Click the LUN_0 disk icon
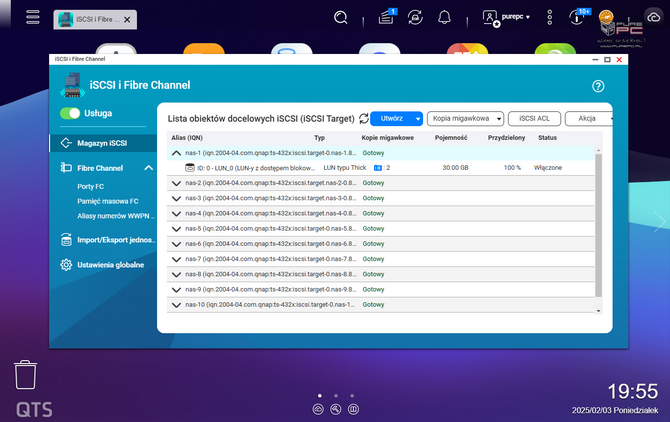The height and width of the screenshot is (422, 670). [190, 167]
